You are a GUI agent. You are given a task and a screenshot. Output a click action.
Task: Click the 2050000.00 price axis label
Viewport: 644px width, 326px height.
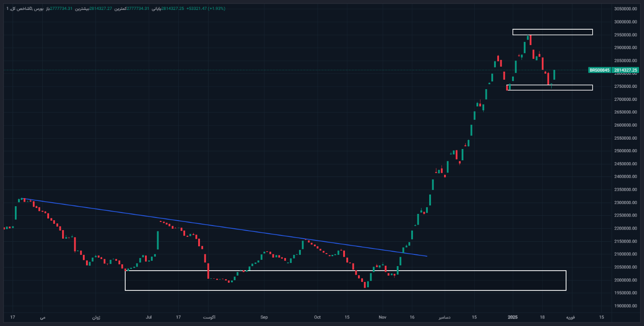(626, 267)
